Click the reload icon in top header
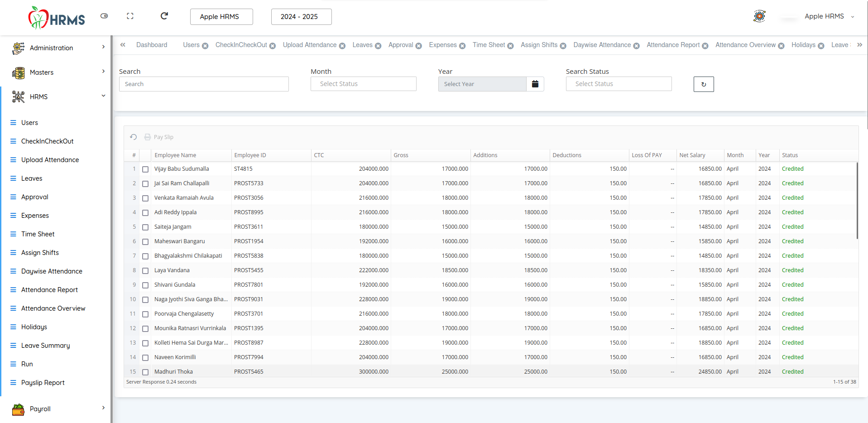The width and height of the screenshot is (868, 423). [164, 16]
